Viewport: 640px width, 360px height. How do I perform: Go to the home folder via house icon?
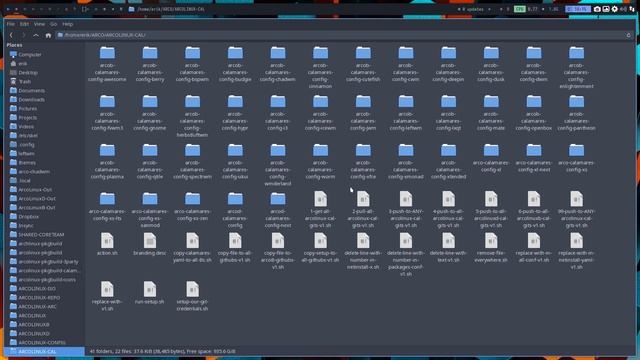[48, 36]
